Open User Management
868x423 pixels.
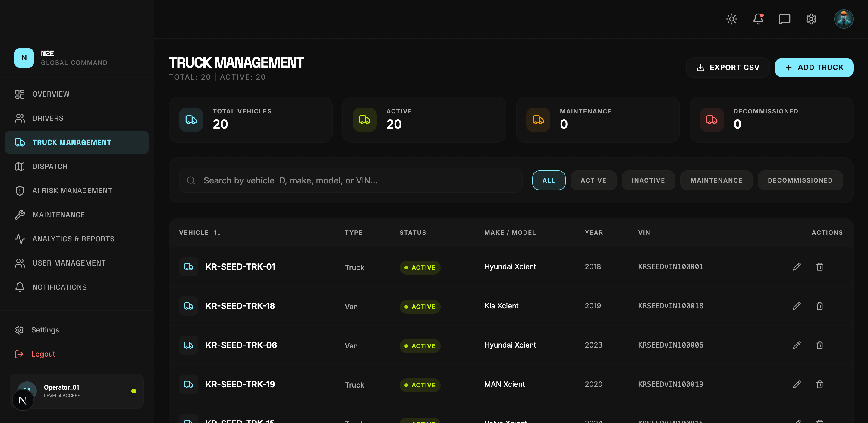pyautogui.click(x=77, y=263)
